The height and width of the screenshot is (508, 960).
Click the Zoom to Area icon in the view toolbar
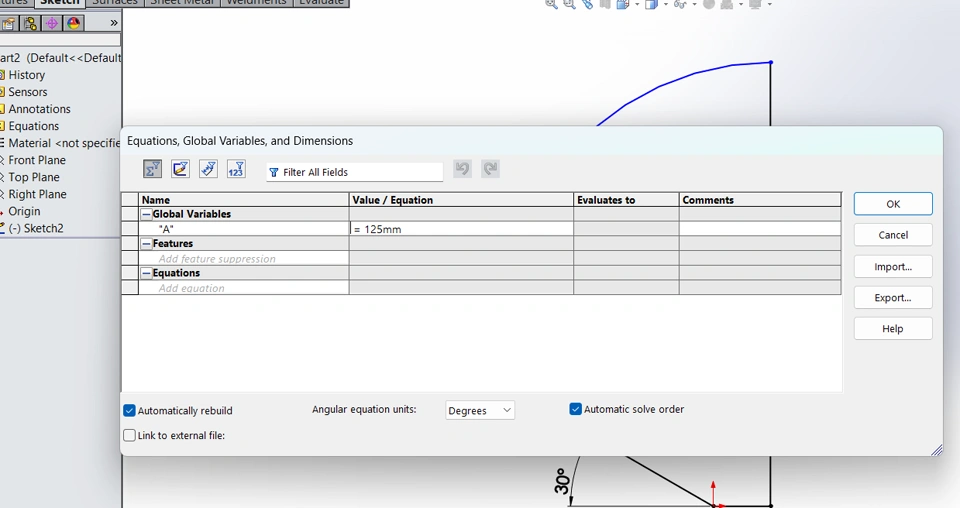tap(569, 4)
